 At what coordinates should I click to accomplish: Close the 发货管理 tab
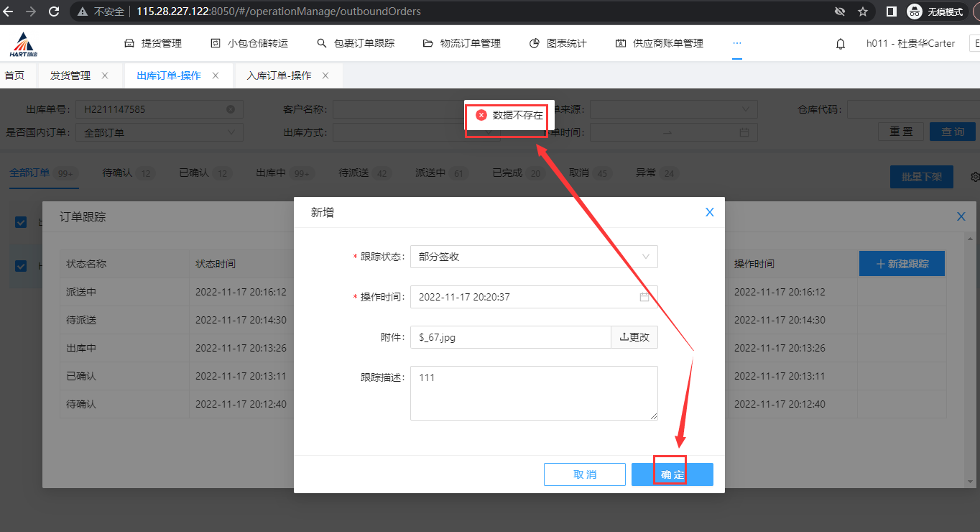(x=105, y=75)
